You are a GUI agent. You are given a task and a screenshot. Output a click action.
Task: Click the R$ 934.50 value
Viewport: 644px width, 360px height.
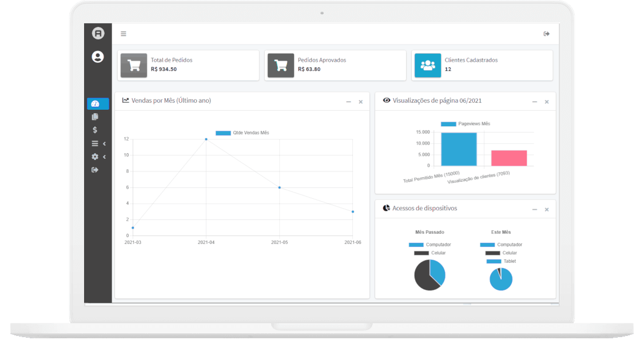pyautogui.click(x=164, y=69)
